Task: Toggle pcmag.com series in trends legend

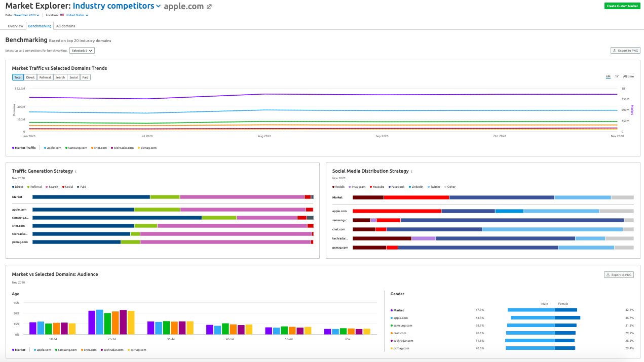Action: click(147, 148)
